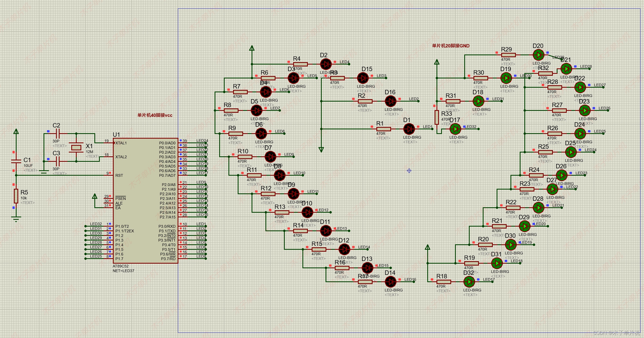644x338 pixels.
Task: Click the blue origin crosshair marker
Action: click(409, 171)
